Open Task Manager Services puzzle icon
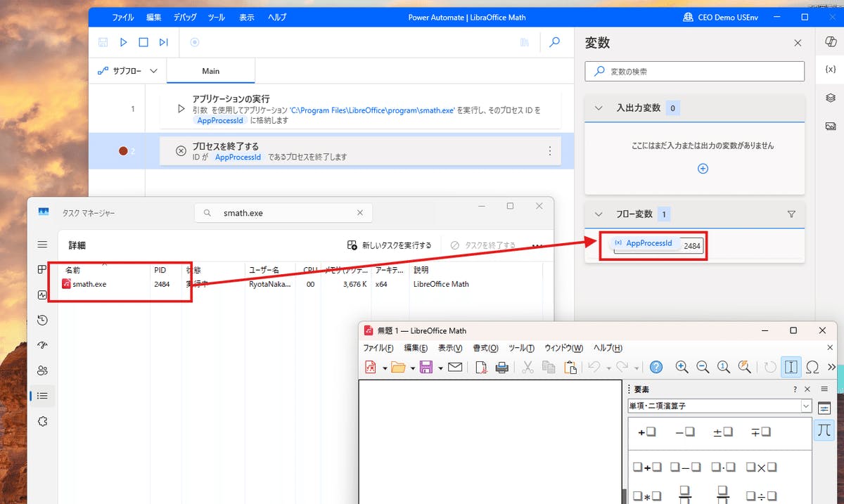The height and width of the screenshot is (504, 844). point(42,421)
